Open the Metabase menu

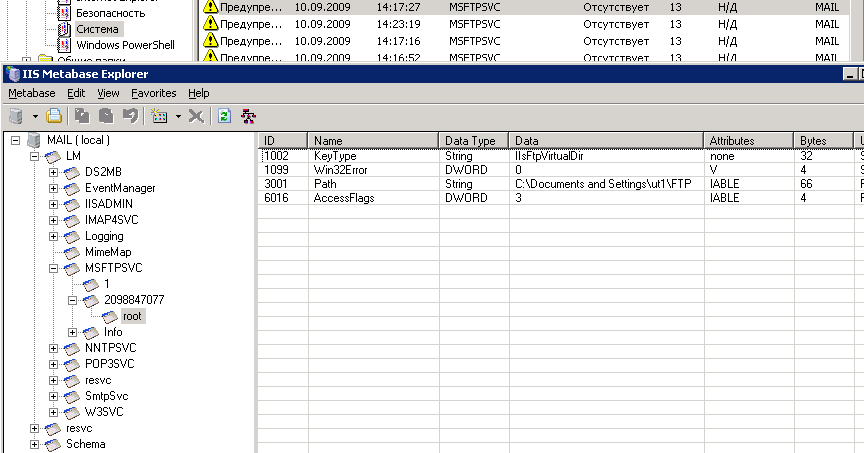click(x=31, y=93)
